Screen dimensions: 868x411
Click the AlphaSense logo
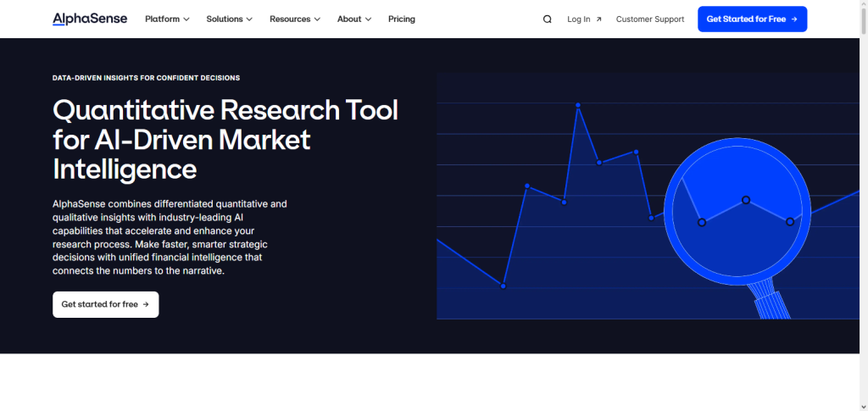[90, 19]
